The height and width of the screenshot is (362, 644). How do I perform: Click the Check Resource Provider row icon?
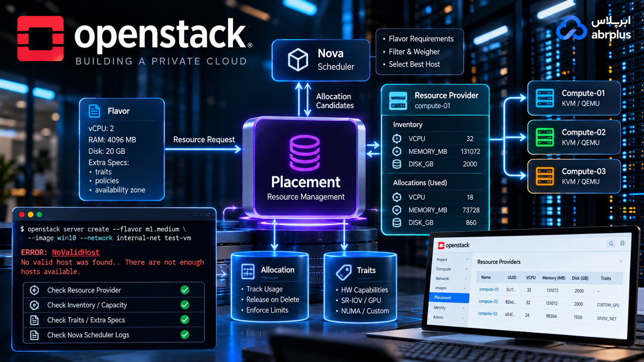tap(34, 290)
